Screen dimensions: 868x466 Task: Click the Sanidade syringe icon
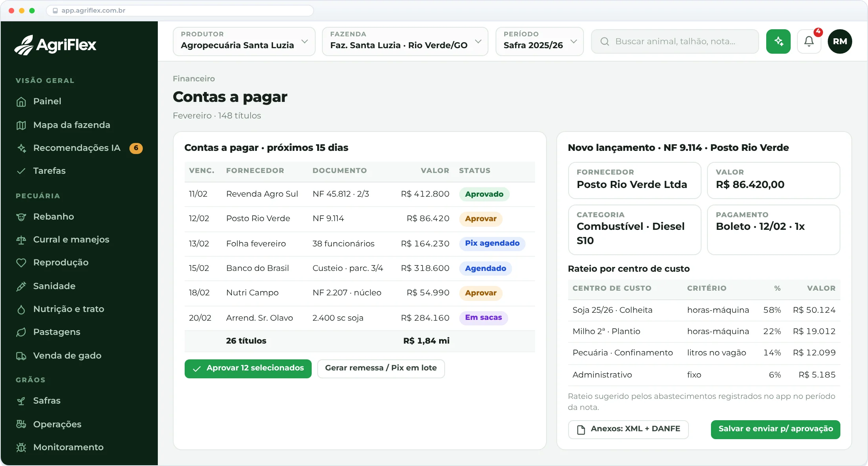coord(21,286)
